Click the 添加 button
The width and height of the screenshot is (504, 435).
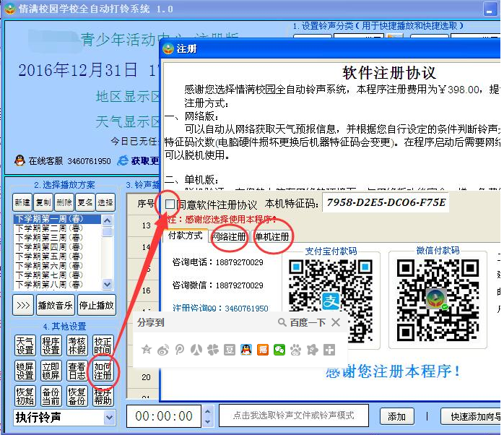click(396, 417)
